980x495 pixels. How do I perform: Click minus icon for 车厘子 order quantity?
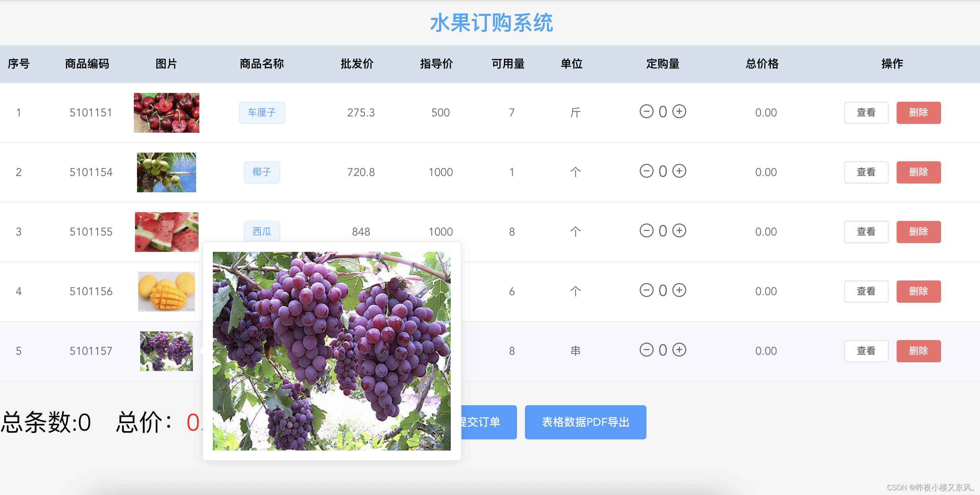click(x=646, y=112)
